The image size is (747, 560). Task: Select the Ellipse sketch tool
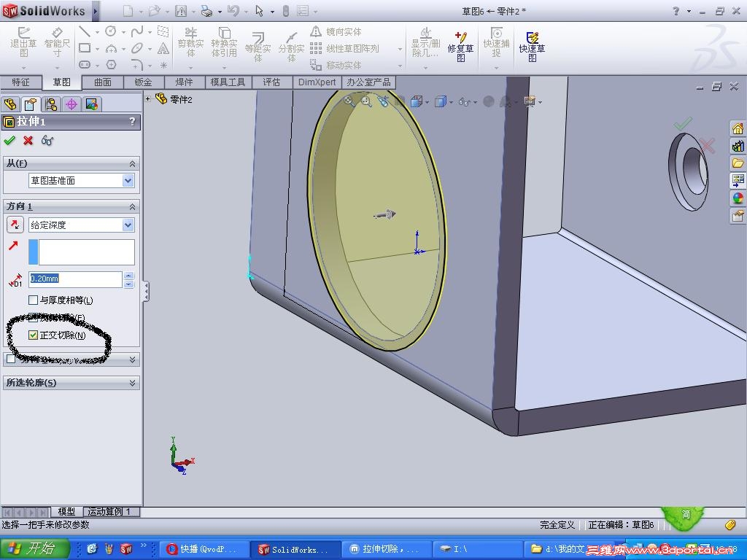tap(136, 48)
